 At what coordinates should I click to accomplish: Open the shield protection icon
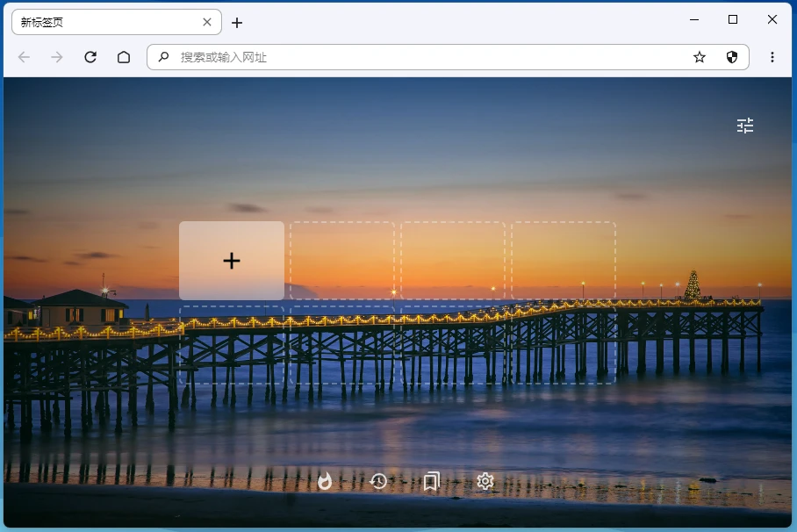732,57
